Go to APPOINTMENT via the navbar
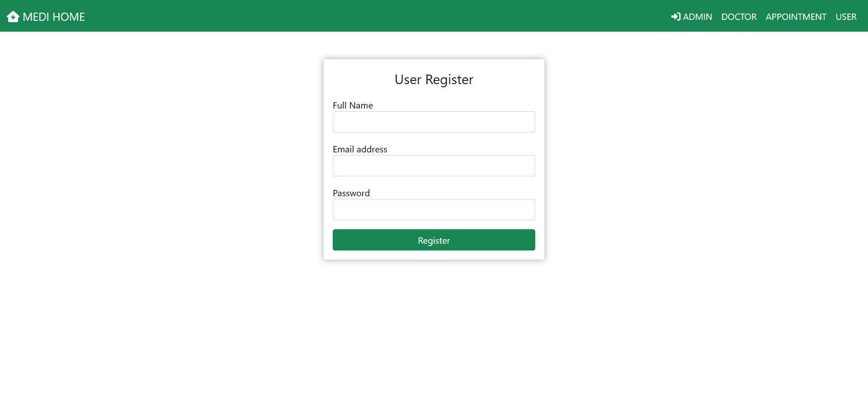This screenshot has height=397, width=868. 796,17
